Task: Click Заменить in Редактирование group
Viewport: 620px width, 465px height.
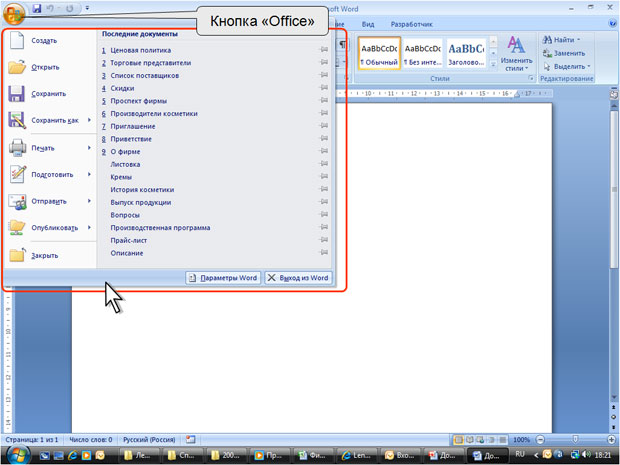Action: (564, 53)
